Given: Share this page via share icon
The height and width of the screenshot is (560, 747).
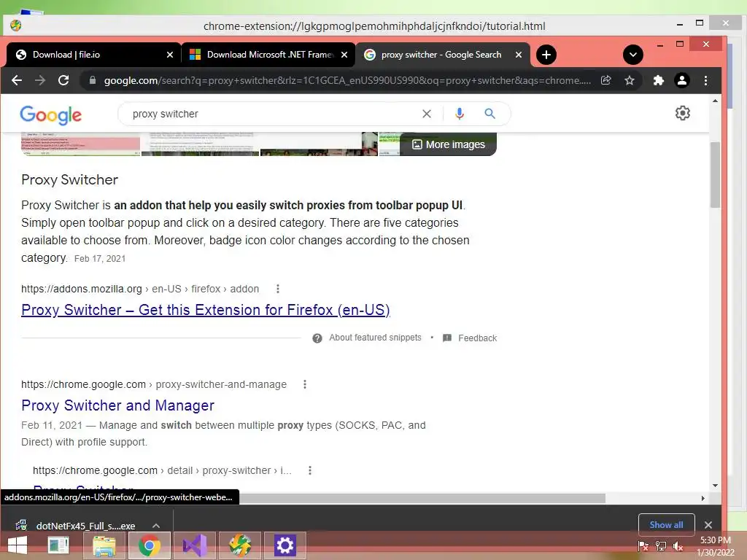Looking at the screenshot, I should click(x=606, y=80).
